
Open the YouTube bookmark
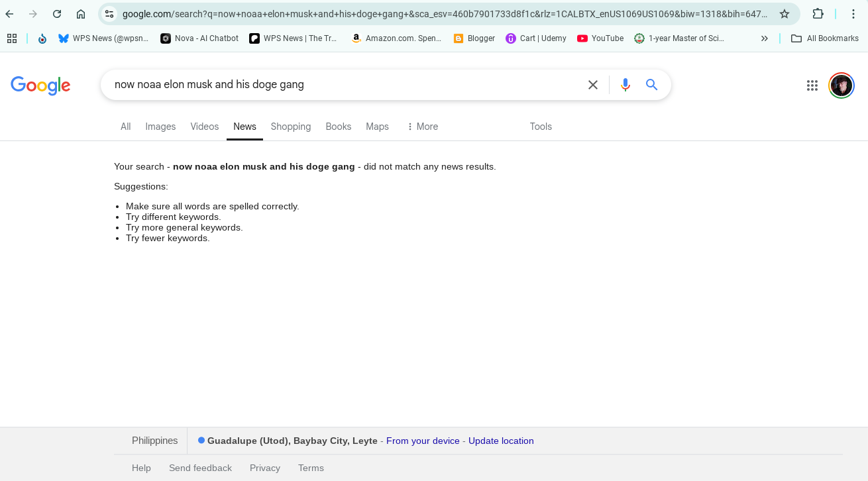[600, 38]
